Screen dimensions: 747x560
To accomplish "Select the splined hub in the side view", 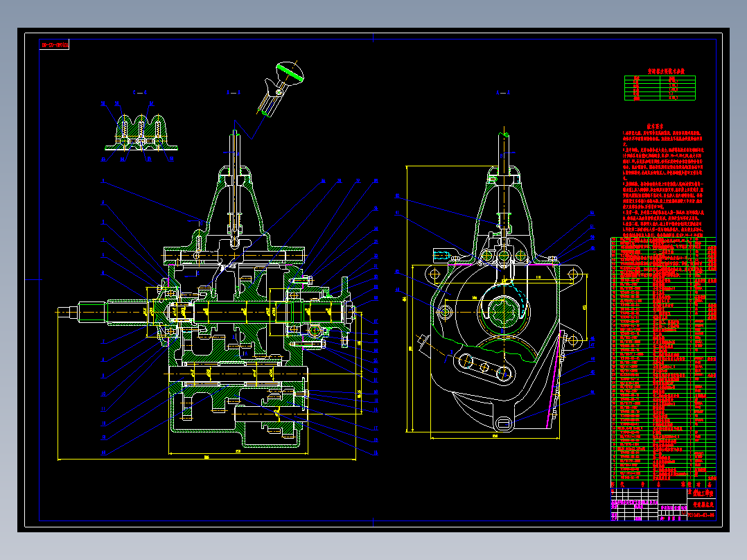I will coord(502,312).
